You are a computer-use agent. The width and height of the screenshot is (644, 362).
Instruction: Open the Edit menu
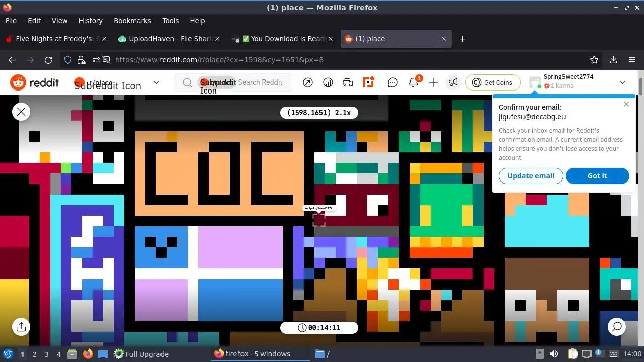point(34,21)
